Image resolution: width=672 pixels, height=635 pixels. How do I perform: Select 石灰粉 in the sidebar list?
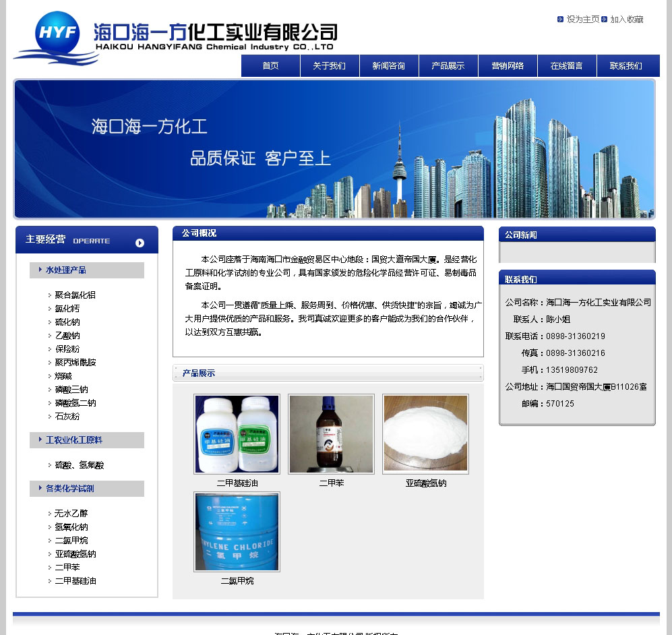[x=67, y=416]
